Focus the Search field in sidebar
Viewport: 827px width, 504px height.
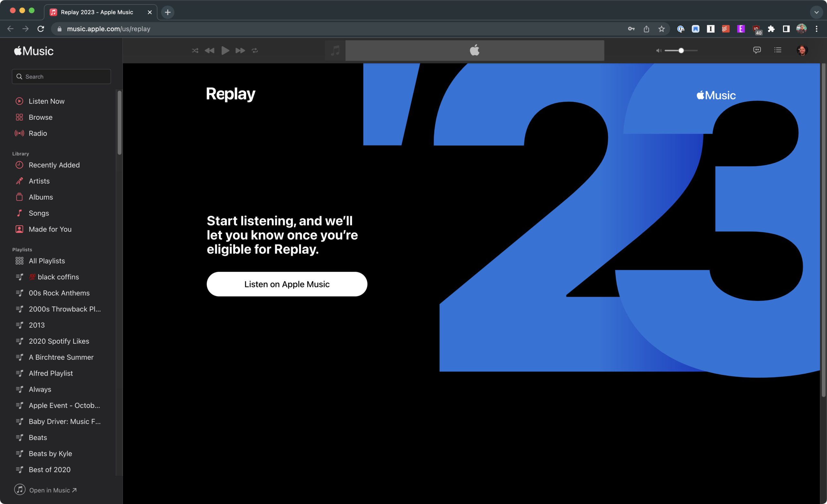coord(61,77)
